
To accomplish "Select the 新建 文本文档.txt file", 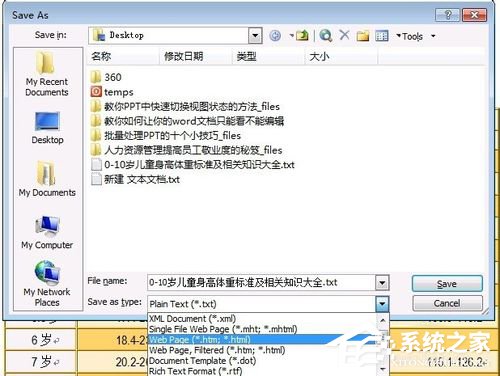I will pos(135,179).
